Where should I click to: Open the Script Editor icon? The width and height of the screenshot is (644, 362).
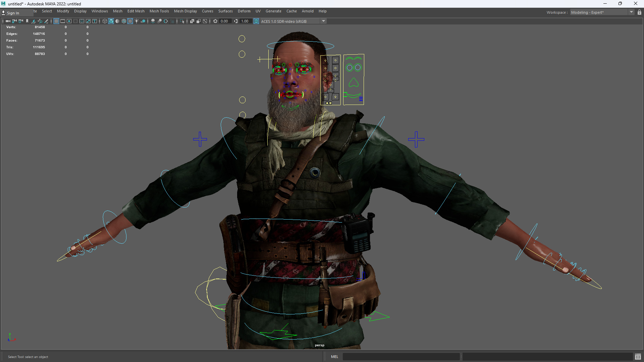click(x=638, y=357)
